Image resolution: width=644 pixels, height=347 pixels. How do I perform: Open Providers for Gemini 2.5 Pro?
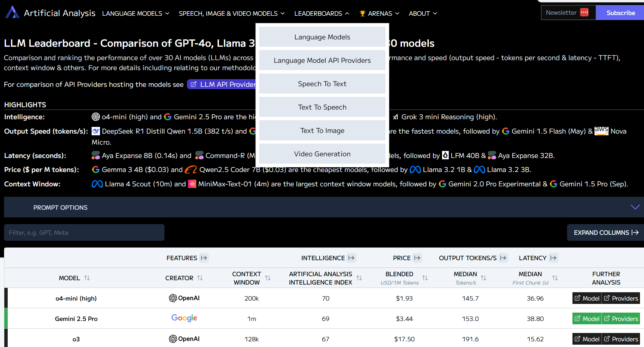pos(621,319)
